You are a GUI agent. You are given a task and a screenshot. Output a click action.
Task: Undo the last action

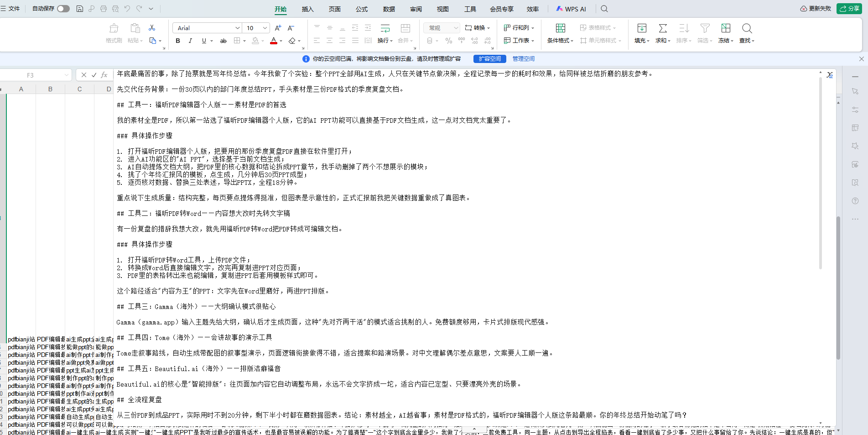(127, 9)
